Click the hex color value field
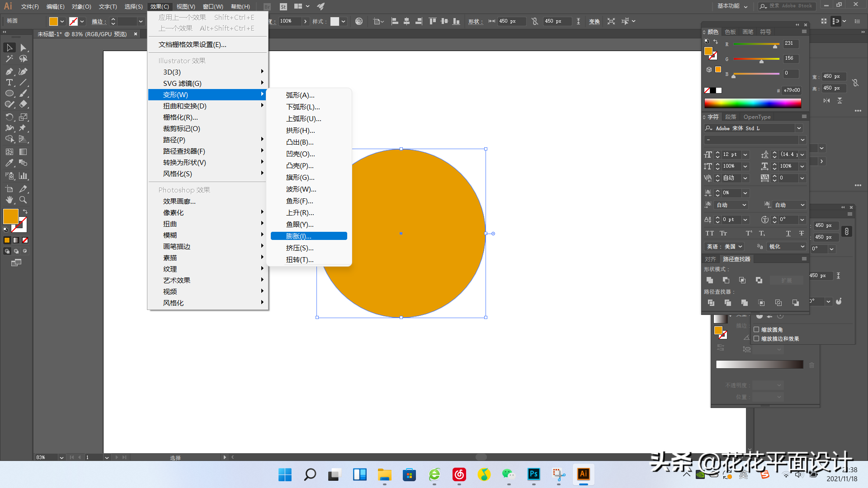The image size is (868, 488). pyautogui.click(x=792, y=90)
